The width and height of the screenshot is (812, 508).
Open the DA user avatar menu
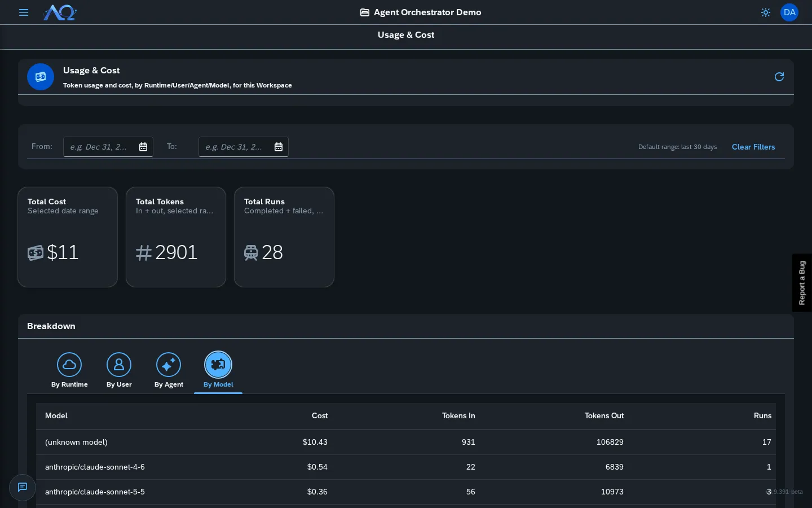pyautogui.click(x=789, y=12)
